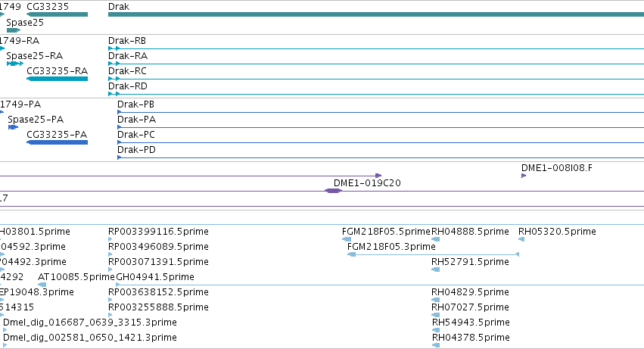Select the Spase25-RA transcript arrows
This screenshot has width=644, height=349.
pos(15,64)
